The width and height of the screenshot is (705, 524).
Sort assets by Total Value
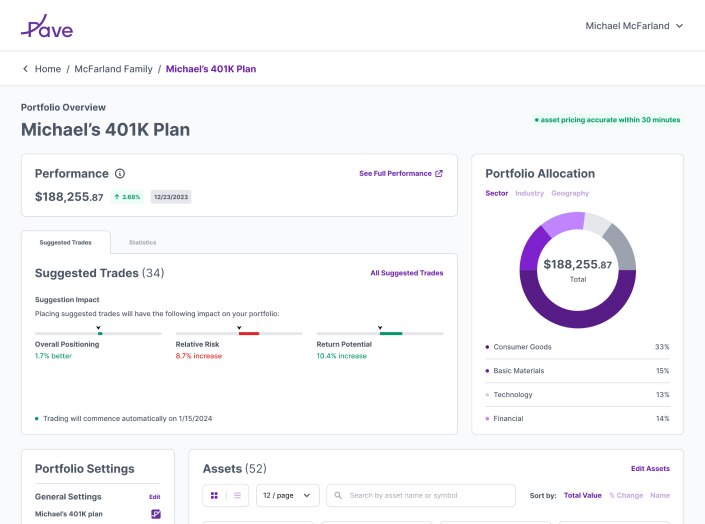point(582,495)
